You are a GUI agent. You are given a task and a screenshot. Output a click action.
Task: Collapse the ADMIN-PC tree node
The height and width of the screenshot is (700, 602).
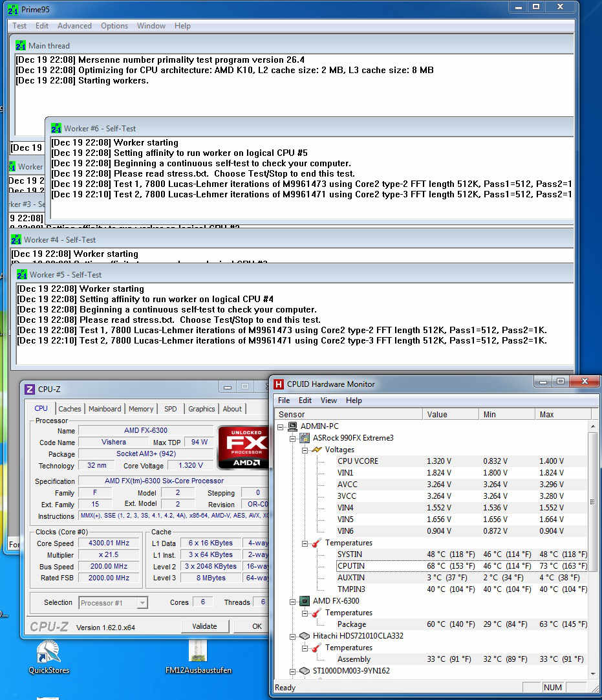(280, 427)
